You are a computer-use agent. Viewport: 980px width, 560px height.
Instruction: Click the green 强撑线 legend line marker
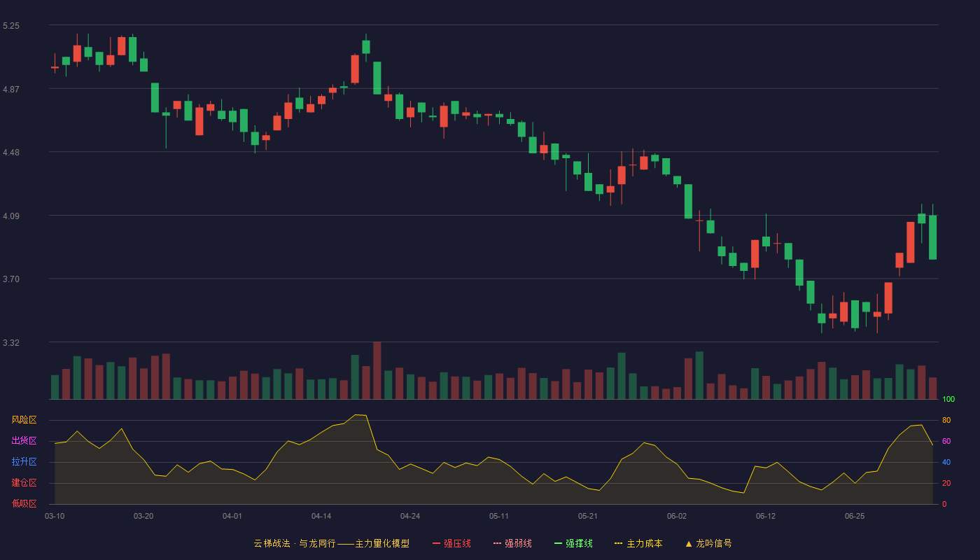point(558,543)
